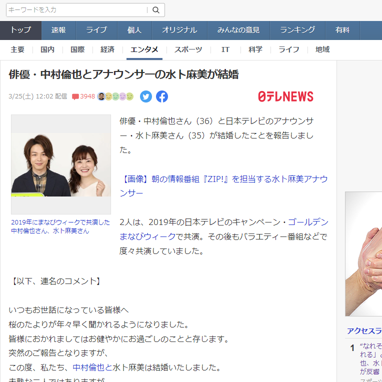The height and width of the screenshot is (382, 382).
Task: Open the IT category
Action: click(225, 50)
